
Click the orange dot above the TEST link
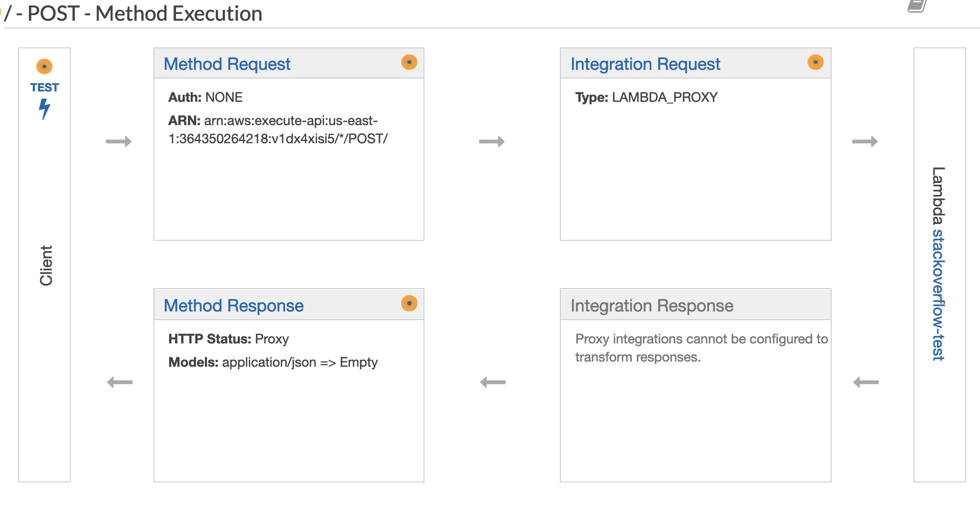[x=44, y=66]
